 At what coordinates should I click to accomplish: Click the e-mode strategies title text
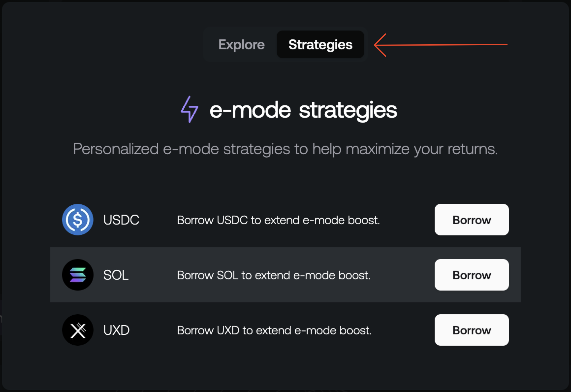pos(303,110)
